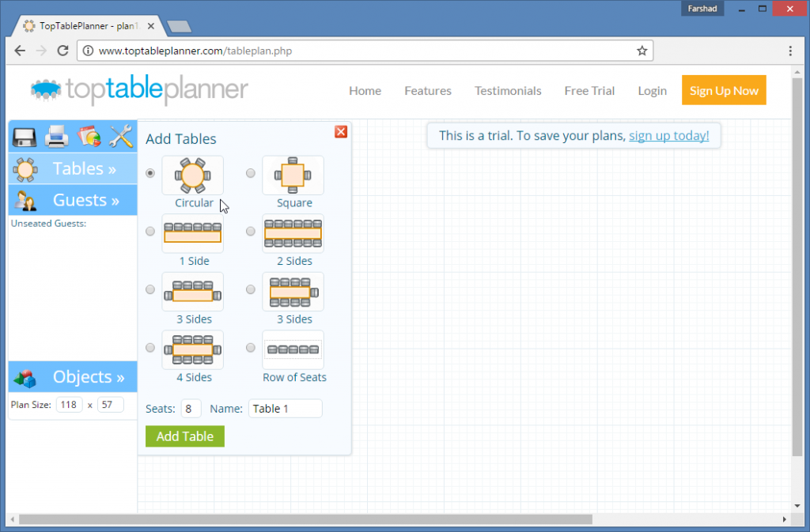Image resolution: width=810 pixels, height=532 pixels.
Task: Expand the Guests panel
Action: 73,200
